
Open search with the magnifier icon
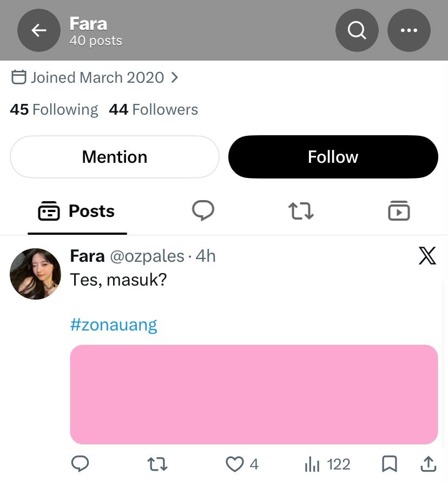(357, 30)
